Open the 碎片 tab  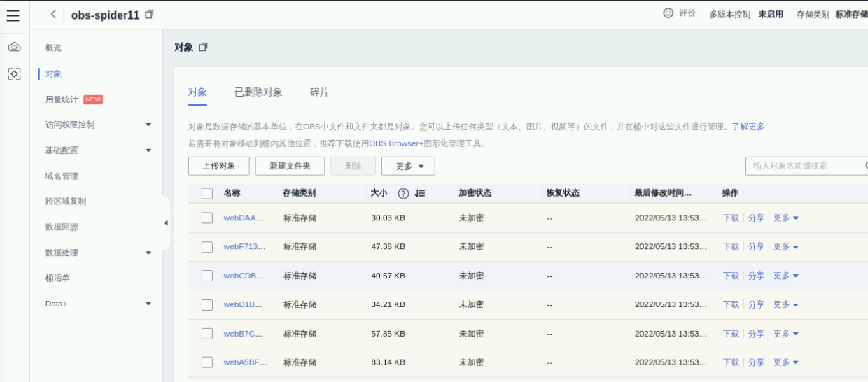(319, 92)
